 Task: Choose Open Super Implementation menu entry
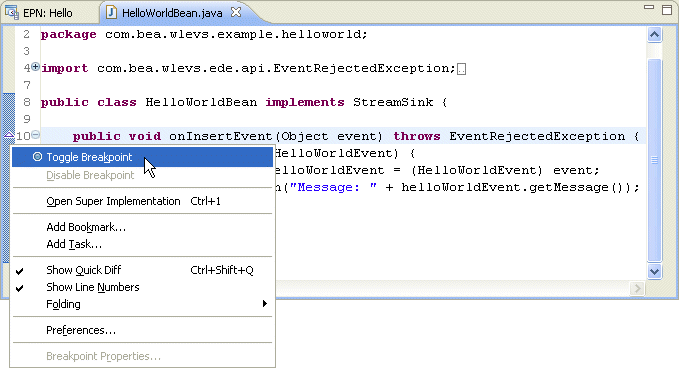pyautogui.click(x=142, y=201)
